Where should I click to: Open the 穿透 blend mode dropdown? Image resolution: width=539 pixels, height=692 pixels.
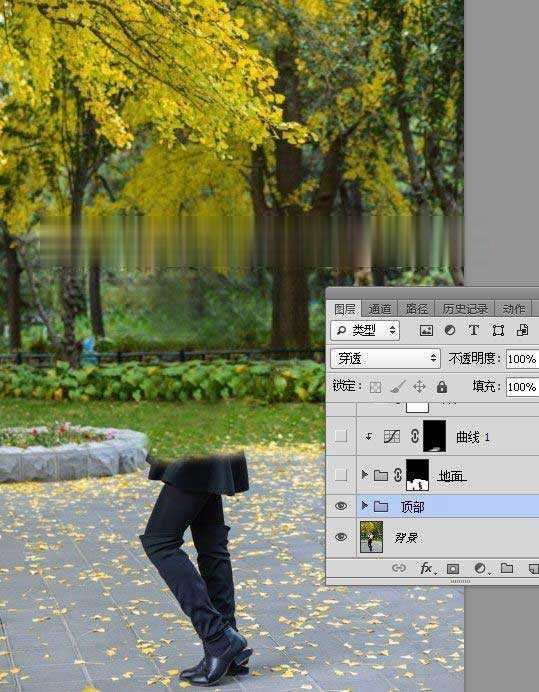(385, 358)
